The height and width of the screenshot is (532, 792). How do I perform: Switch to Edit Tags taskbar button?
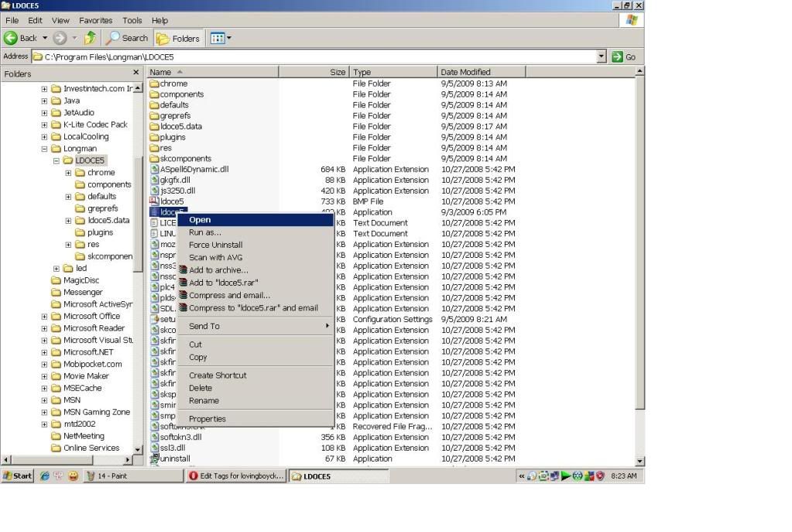click(x=236, y=476)
